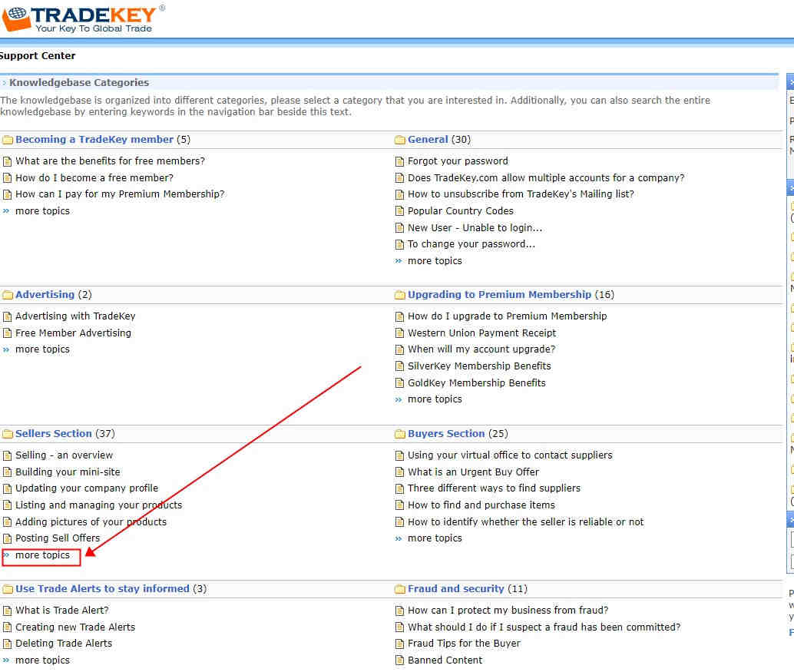Click Use Trade Alerts folder icon
The image size is (794, 672).
(x=7, y=589)
